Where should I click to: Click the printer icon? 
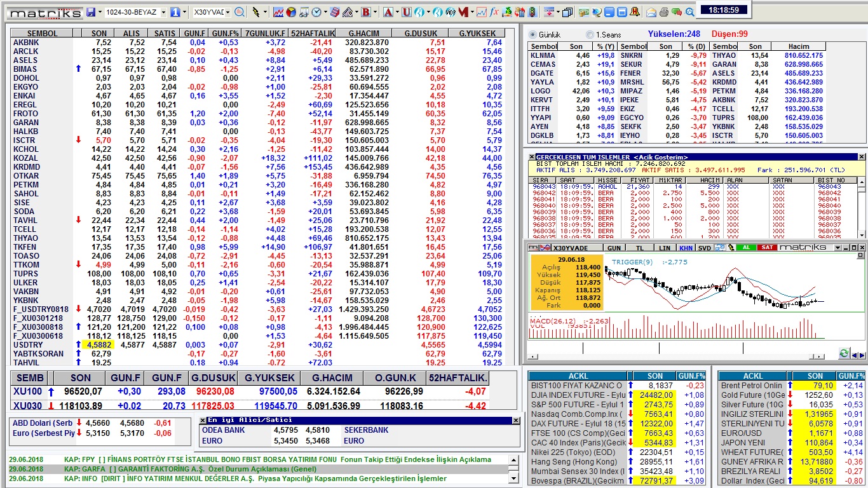[x=664, y=12]
